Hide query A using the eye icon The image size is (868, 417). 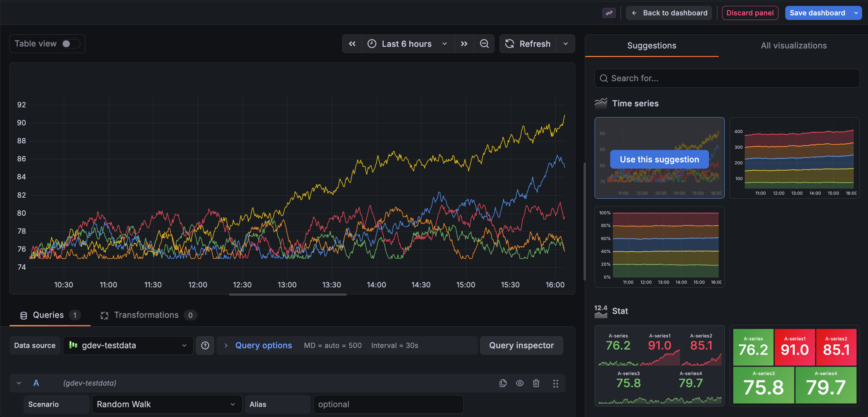[519, 383]
